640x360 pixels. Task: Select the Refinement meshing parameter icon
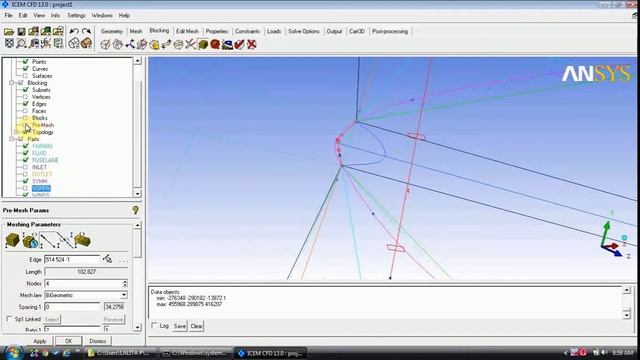[82, 240]
